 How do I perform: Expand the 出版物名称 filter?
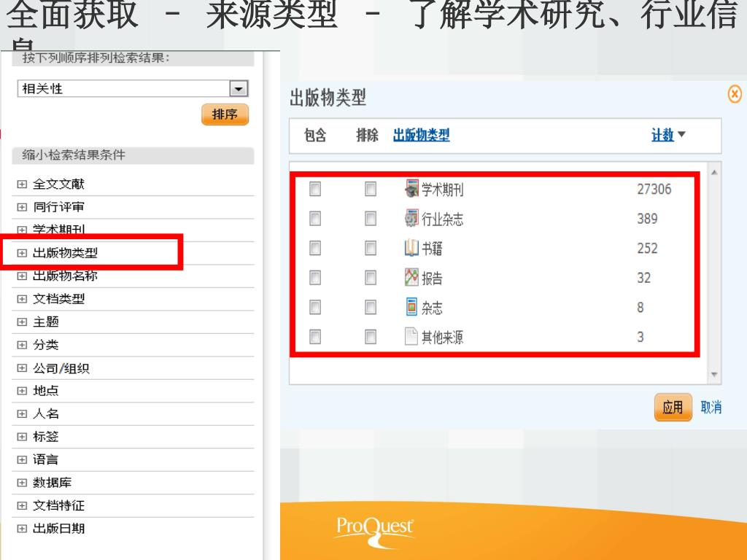coord(22,276)
